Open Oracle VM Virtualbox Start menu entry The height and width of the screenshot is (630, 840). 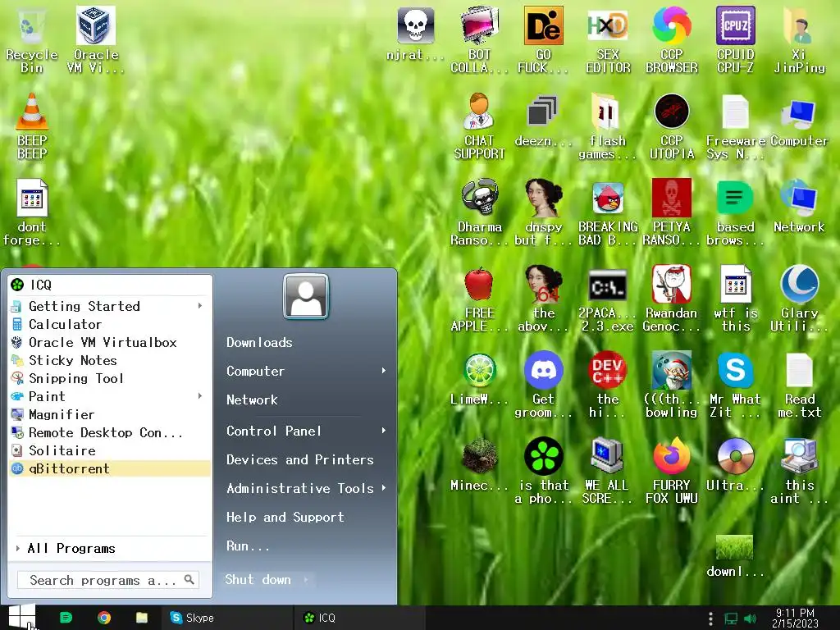111,342
